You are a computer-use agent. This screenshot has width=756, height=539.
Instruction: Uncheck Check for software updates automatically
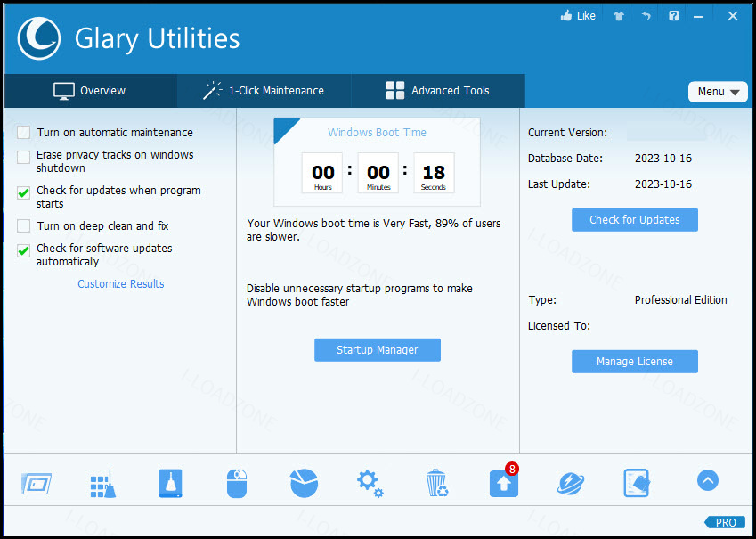pyautogui.click(x=24, y=251)
